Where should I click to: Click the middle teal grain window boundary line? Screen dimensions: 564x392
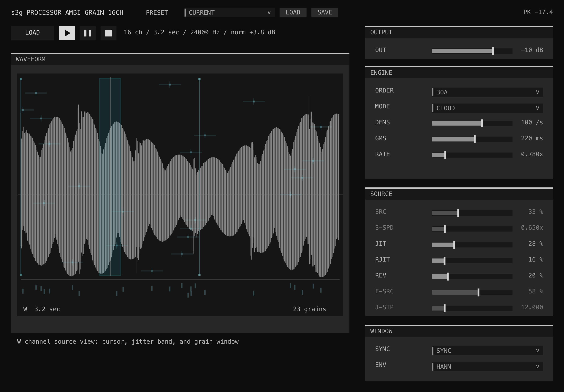[x=199, y=177]
